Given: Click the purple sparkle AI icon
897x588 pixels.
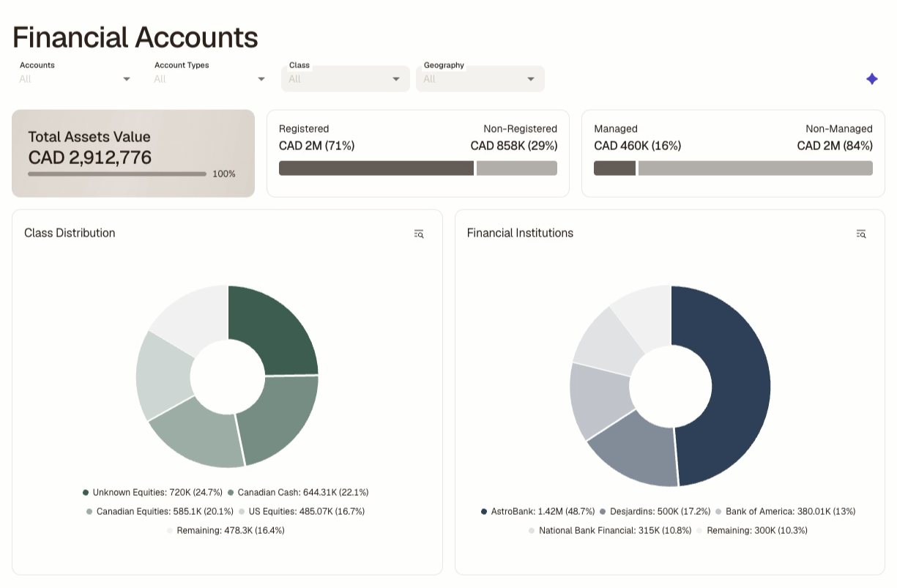Looking at the screenshot, I should [871, 79].
